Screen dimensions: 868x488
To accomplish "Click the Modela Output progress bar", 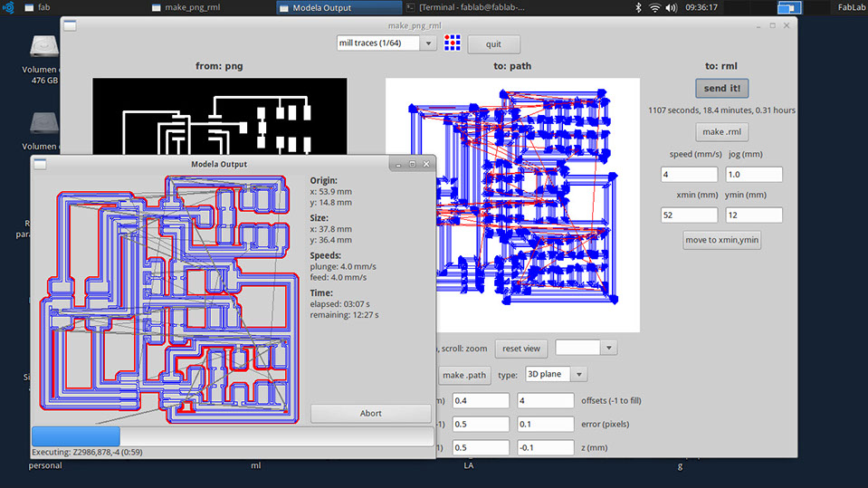I will [x=233, y=436].
